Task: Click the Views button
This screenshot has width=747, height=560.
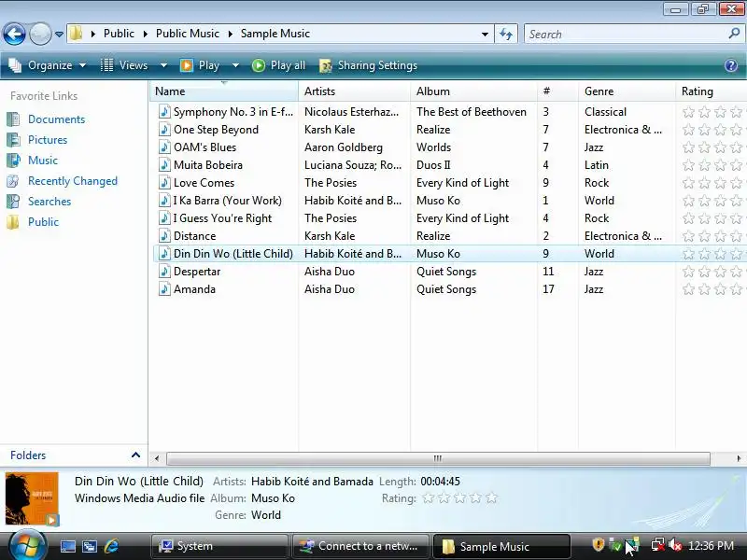Action: coord(125,65)
